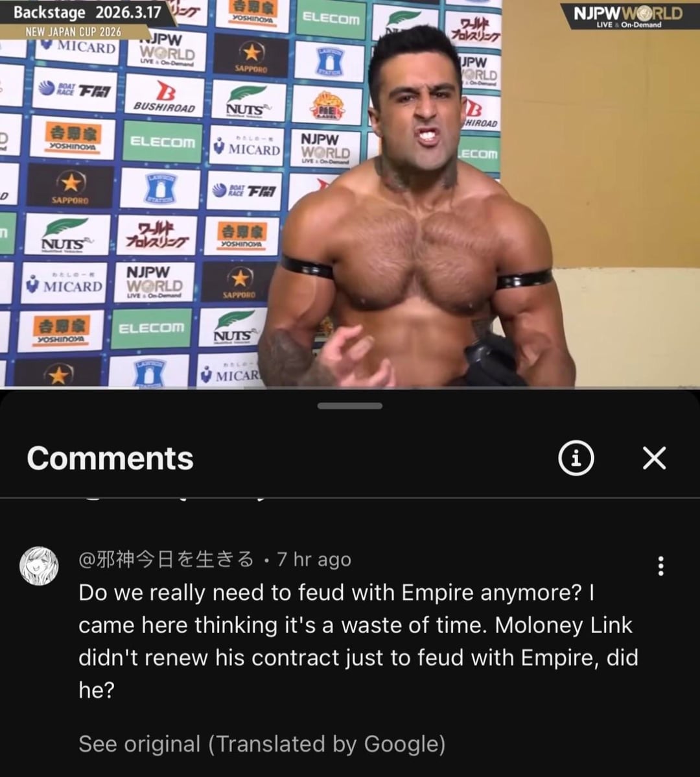Close the Comments panel with the X

655,457
